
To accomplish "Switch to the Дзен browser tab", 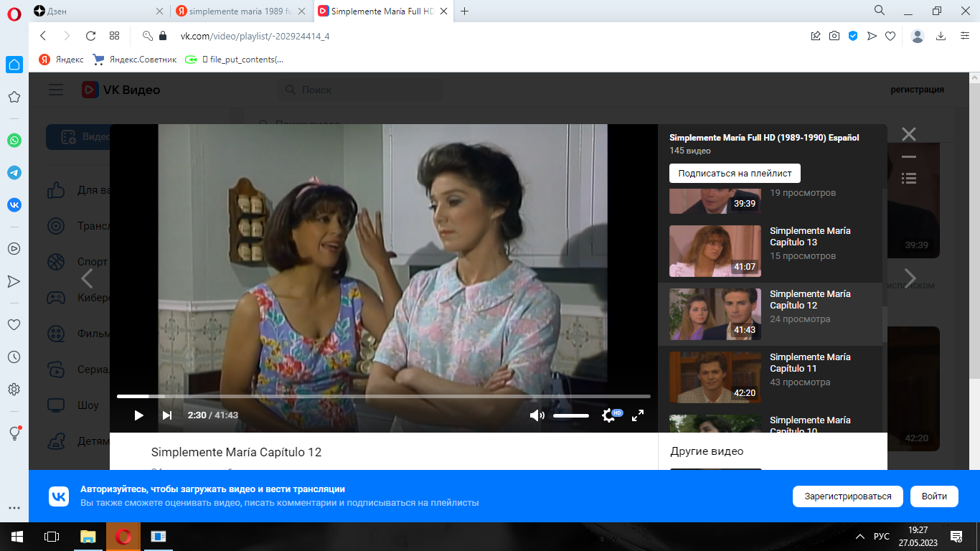I will coord(99,11).
